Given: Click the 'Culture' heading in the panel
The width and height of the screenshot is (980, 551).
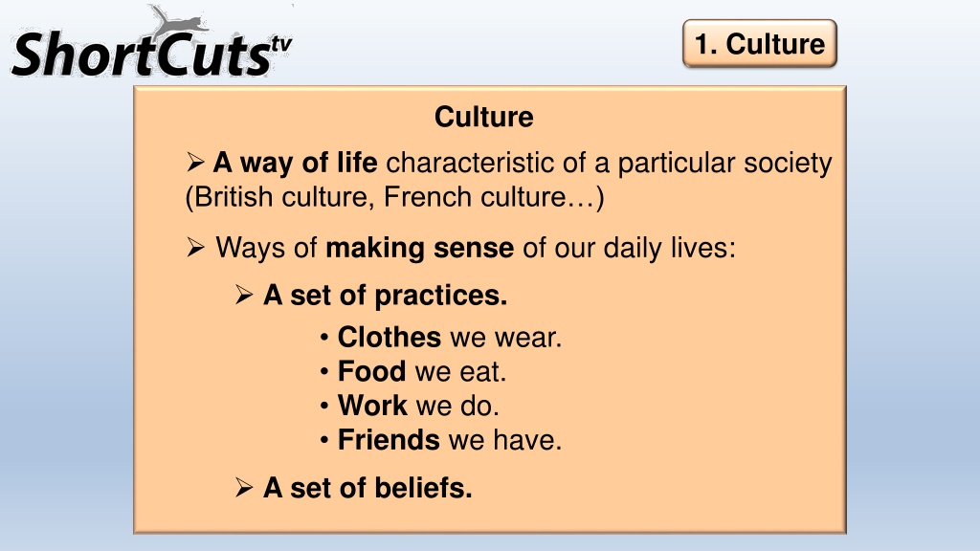Looking at the screenshot, I should (483, 117).
